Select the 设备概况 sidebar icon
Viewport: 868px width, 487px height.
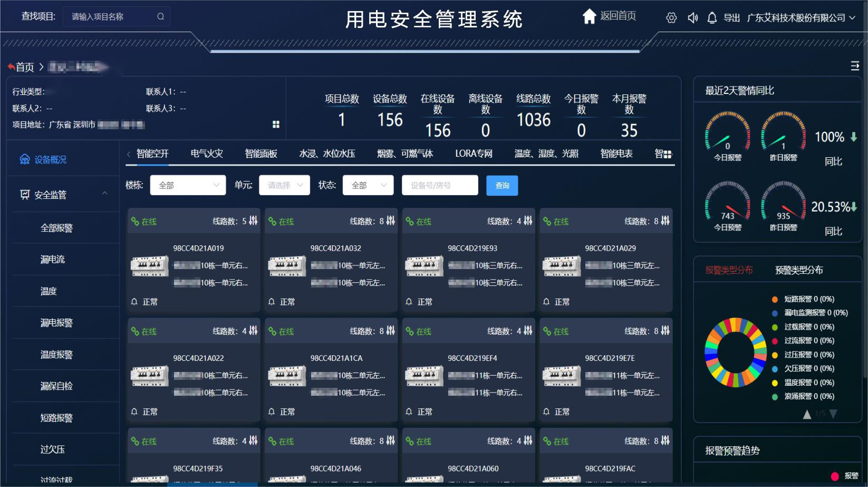point(25,159)
